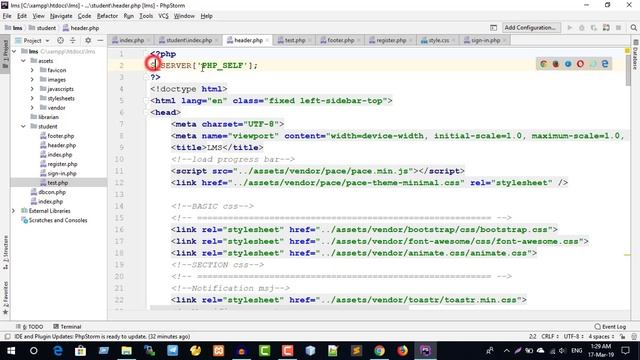Screen dimensions: 640x360
Task: Click the PhpStorm taskbar icon
Action: pyautogui.click(x=425, y=351)
